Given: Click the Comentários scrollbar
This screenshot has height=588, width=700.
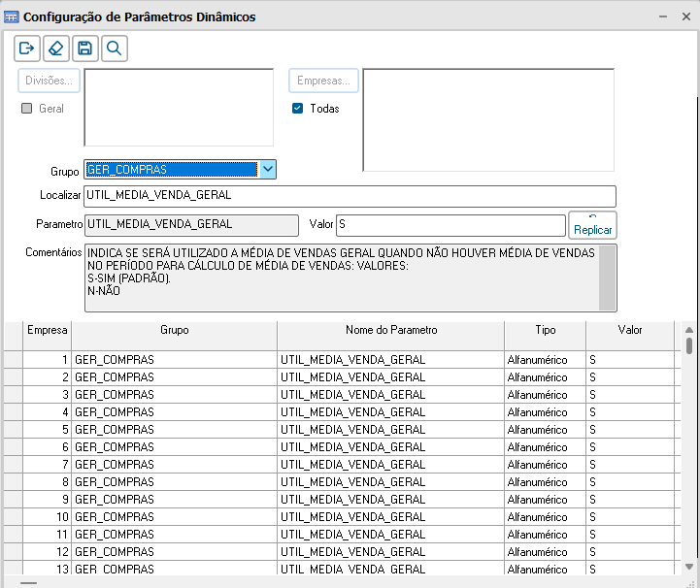Looking at the screenshot, I should click(608, 278).
